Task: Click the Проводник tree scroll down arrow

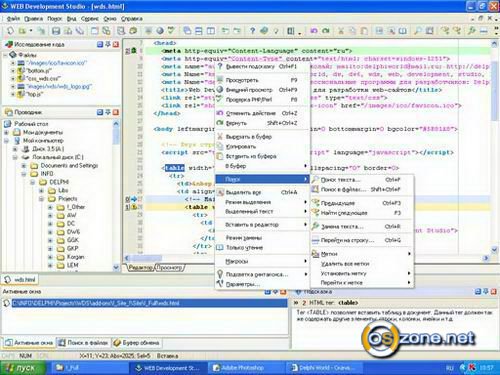Action: 116,267
